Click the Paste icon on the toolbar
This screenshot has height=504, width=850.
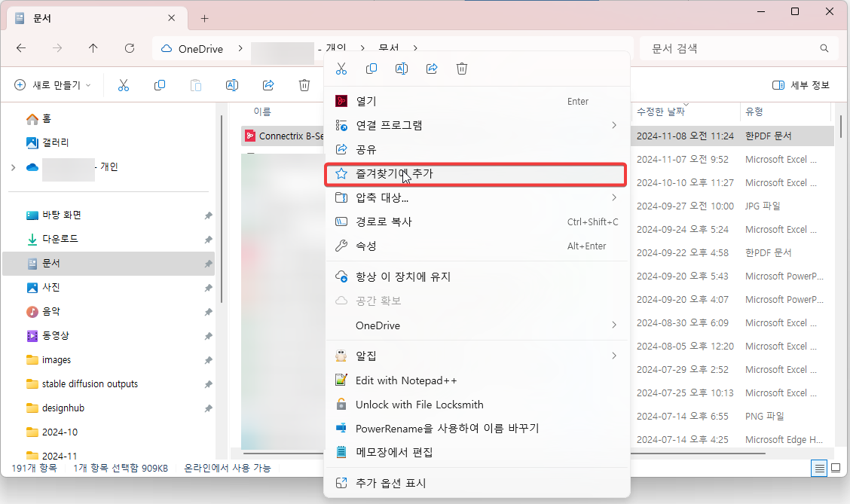(x=196, y=85)
